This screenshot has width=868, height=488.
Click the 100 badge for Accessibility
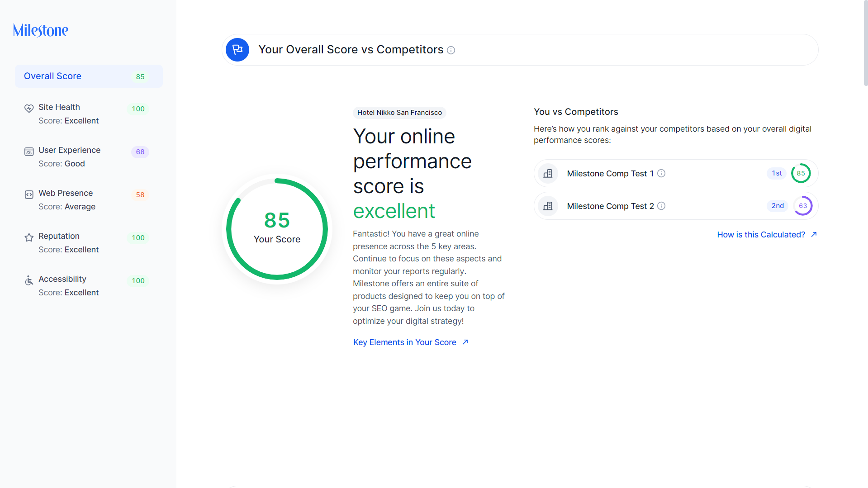tap(138, 281)
